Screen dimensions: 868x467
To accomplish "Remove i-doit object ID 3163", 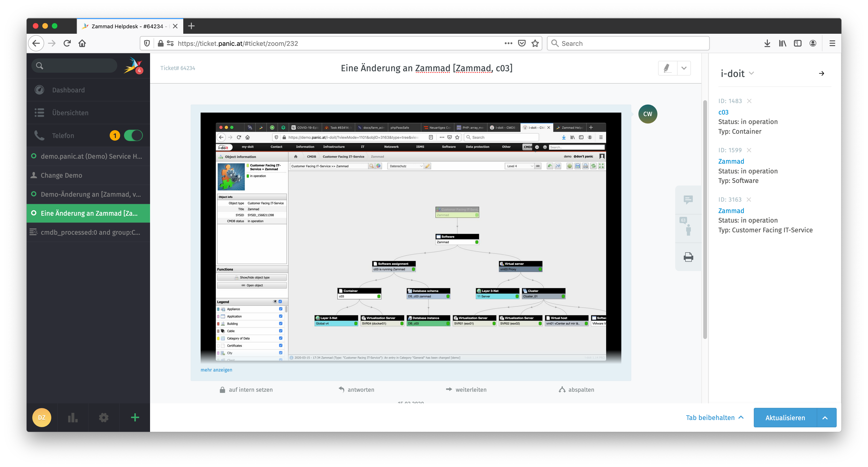I will pyautogui.click(x=749, y=200).
